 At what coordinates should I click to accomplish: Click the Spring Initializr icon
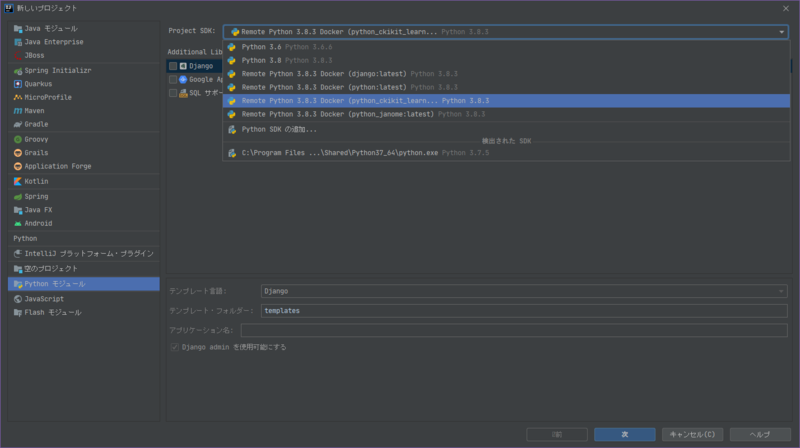click(x=18, y=70)
